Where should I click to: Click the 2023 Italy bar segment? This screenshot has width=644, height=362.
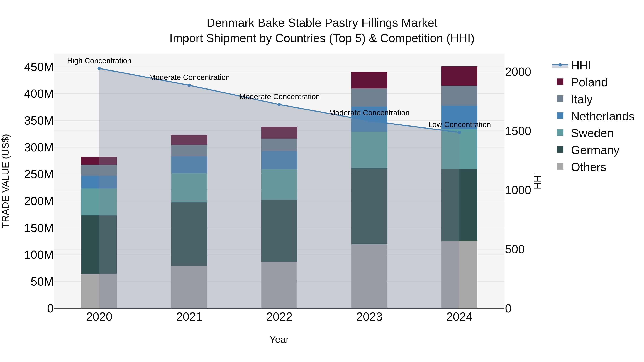click(369, 98)
